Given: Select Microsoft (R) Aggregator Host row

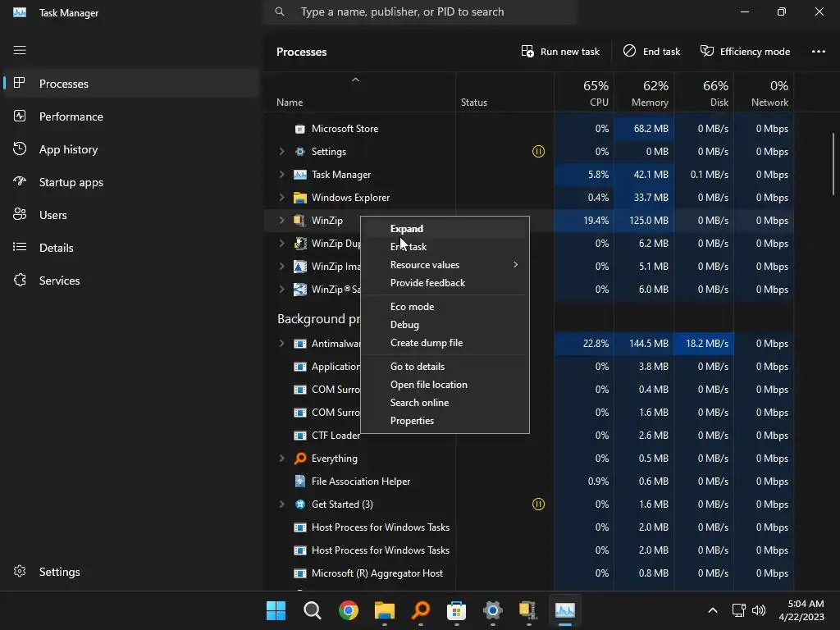Looking at the screenshot, I should coord(529,573).
